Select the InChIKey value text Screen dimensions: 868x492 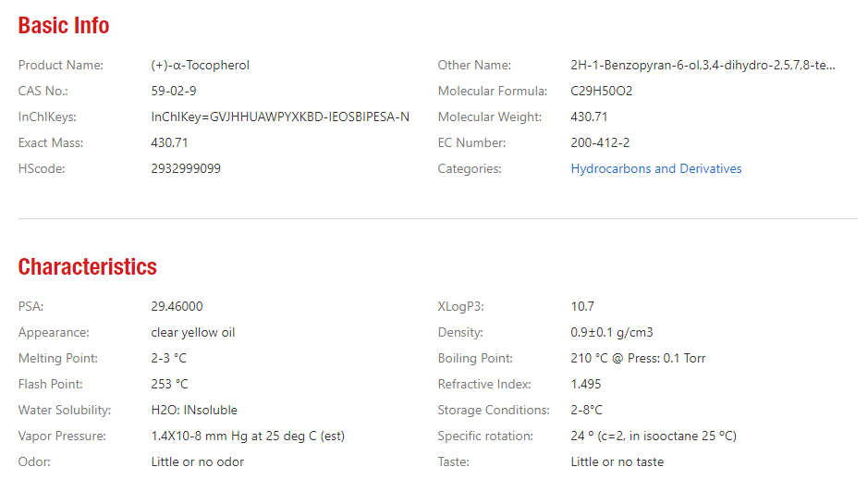(280, 117)
